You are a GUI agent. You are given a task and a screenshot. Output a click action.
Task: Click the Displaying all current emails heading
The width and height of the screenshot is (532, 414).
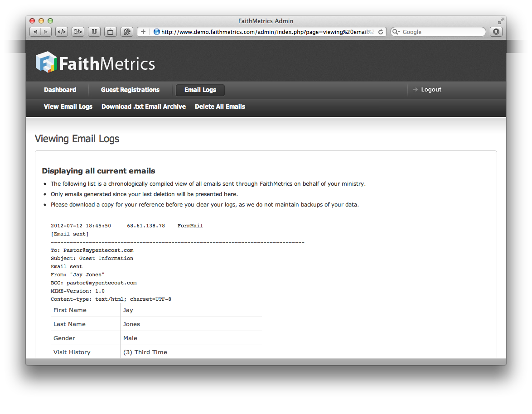[x=98, y=171]
